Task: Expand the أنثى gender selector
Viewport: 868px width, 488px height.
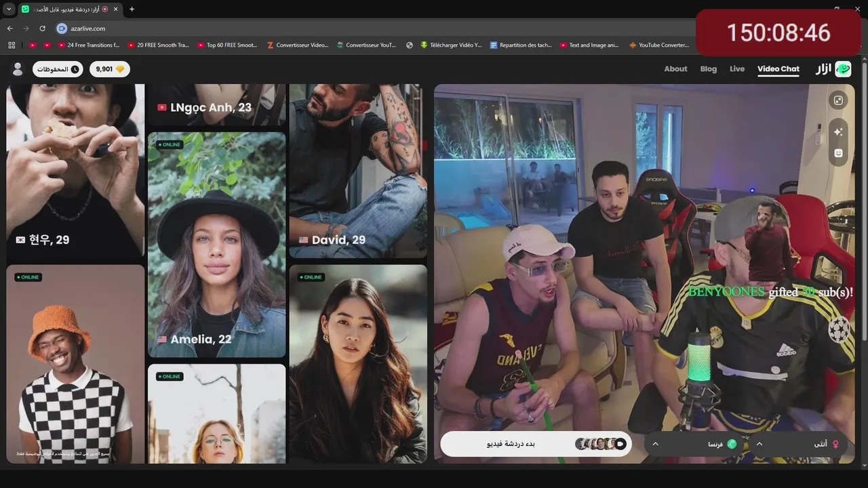Action: point(798,444)
